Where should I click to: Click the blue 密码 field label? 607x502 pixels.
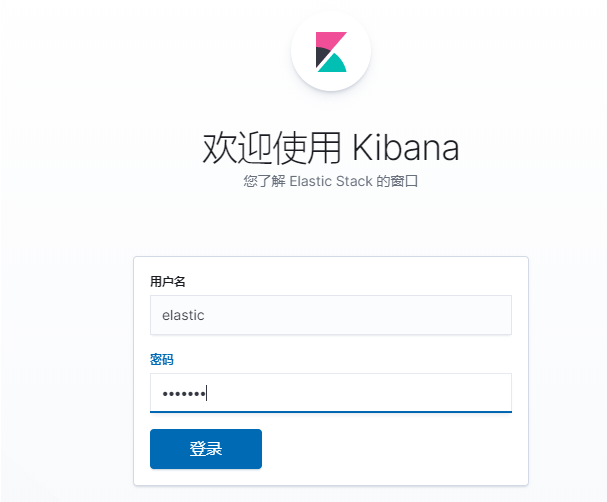pos(162,359)
